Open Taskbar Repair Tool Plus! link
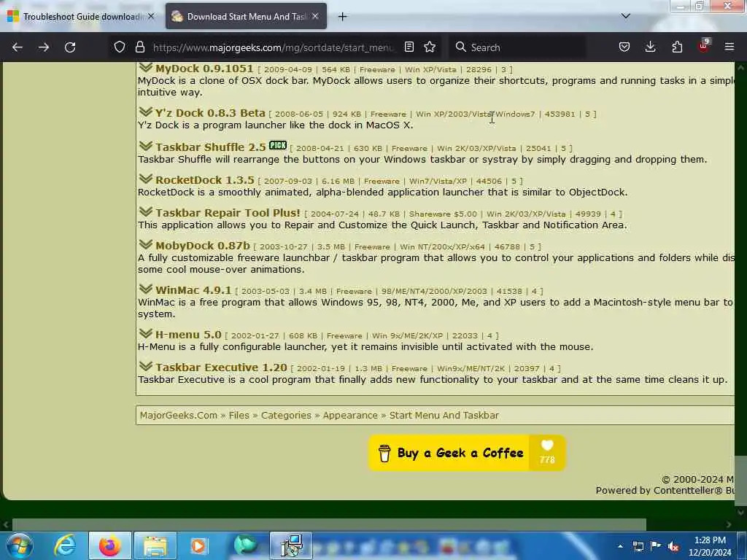The width and height of the screenshot is (747, 560). [228, 214]
